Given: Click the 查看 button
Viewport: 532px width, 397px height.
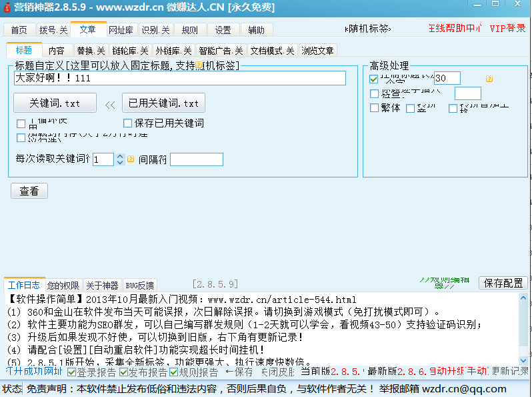Looking at the screenshot, I should click(29, 191).
